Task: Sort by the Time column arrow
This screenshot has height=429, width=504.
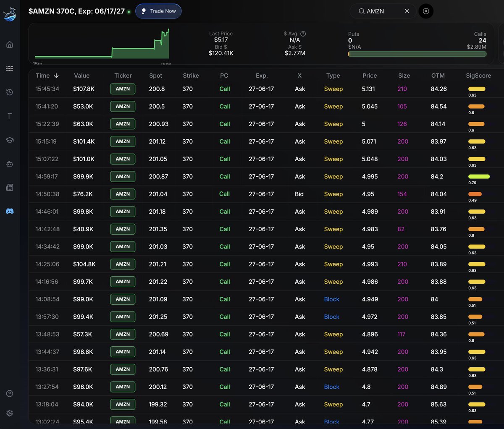Action: [56, 76]
